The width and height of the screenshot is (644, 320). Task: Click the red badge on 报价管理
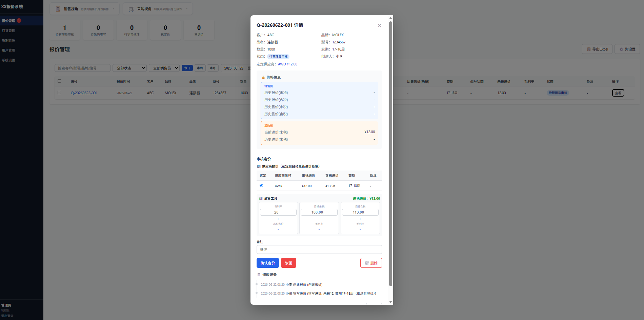click(19, 21)
